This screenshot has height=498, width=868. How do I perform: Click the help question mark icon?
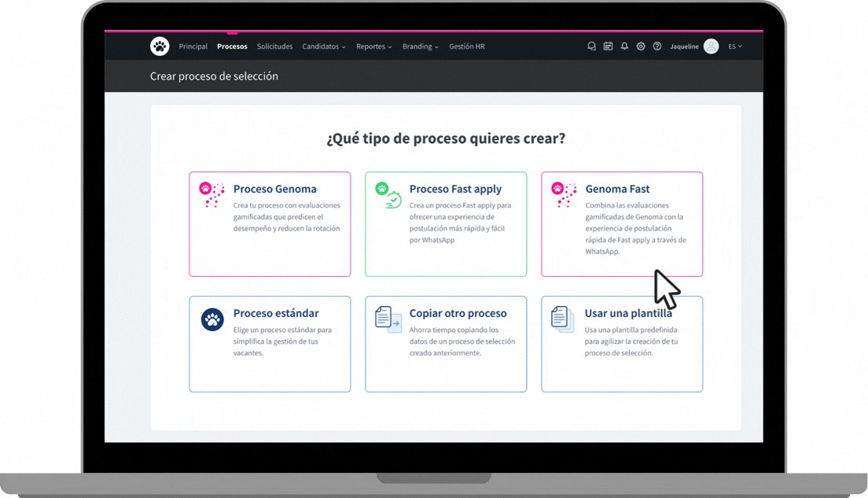(657, 46)
